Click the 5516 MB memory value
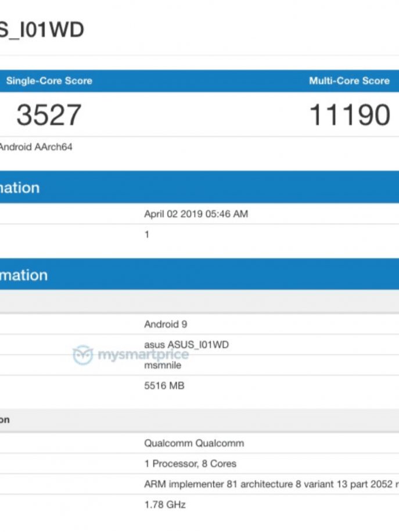399x532 pixels. (164, 386)
